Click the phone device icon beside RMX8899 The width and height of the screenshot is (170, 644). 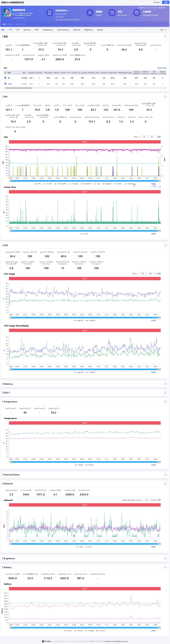[x=50, y=13]
